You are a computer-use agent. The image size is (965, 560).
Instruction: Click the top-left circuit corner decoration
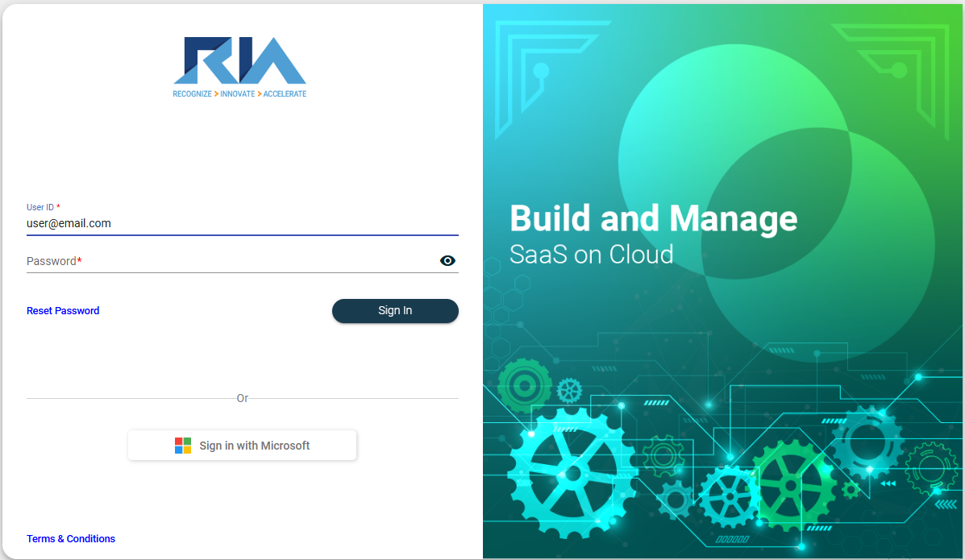coord(532,64)
